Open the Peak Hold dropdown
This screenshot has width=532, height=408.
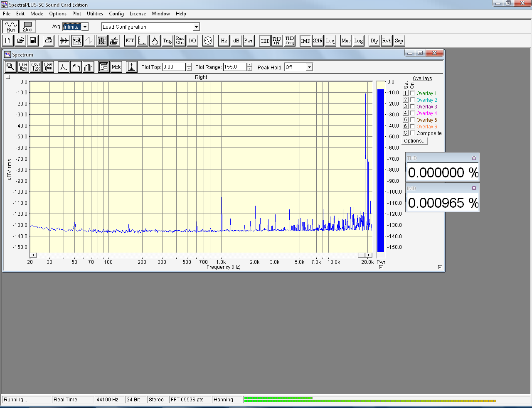click(x=309, y=67)
